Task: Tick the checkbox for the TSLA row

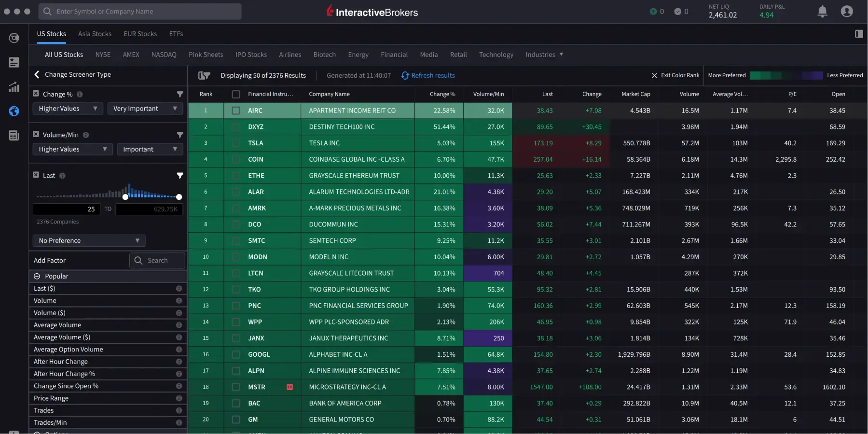Action: click(x=236, y=143)
